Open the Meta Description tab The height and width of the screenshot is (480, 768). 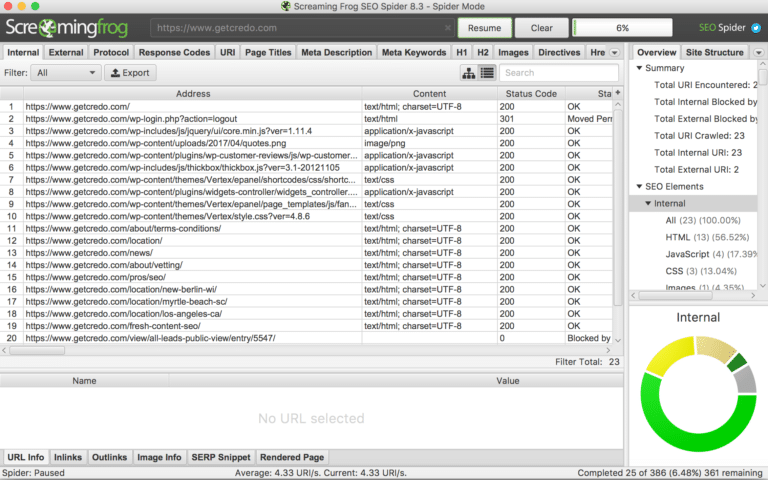[x=337, y=52]
